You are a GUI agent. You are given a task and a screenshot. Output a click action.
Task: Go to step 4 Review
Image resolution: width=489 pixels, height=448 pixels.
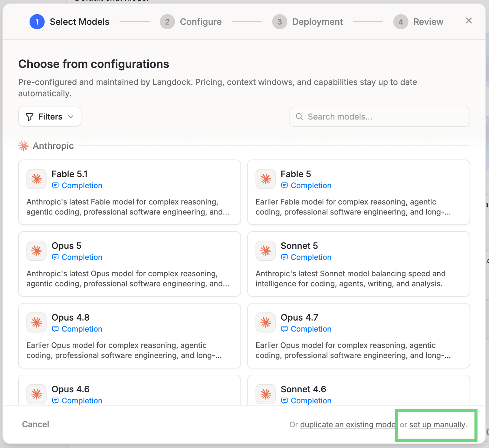418,22
